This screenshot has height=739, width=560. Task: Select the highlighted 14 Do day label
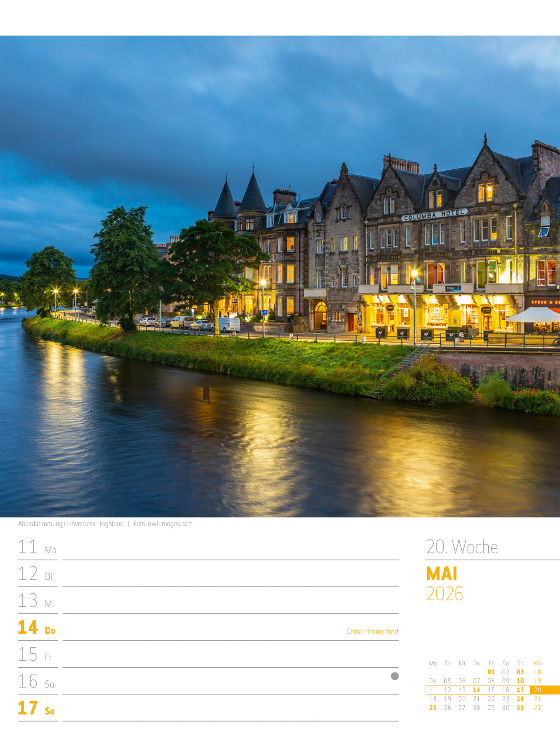pyautogui.click(x=37, y=628)
